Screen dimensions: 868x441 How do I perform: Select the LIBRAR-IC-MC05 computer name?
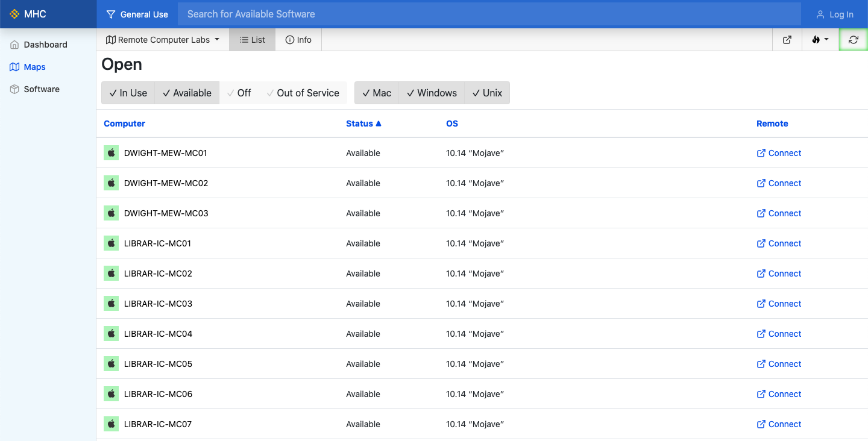(158, 364)
